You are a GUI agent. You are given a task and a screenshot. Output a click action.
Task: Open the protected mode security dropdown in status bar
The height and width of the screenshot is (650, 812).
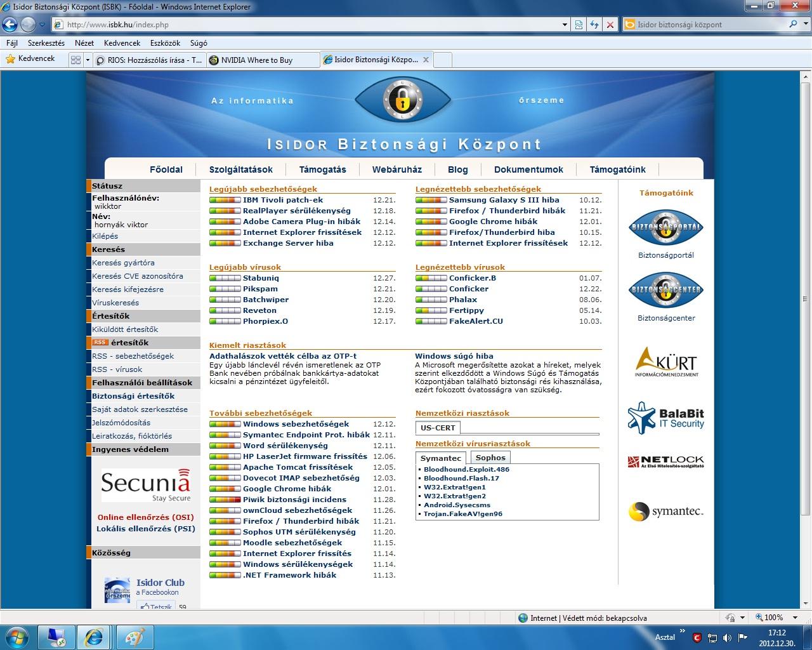pyautogui.click(x=742, y=618)
